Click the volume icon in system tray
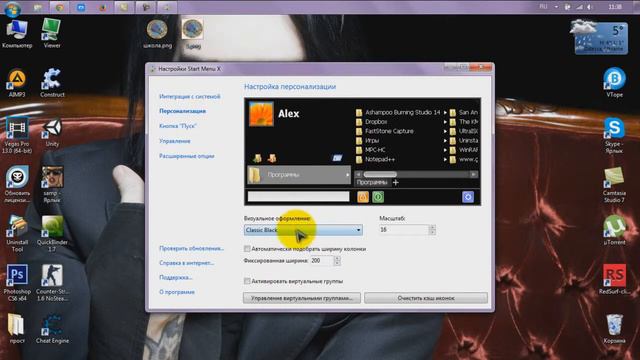640x360 pixels. [x=590, y=7]
